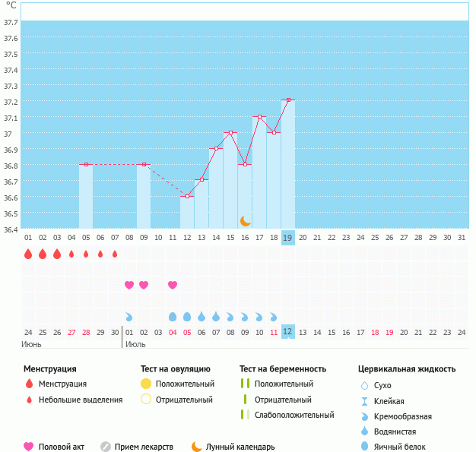Click the 'Слабоположительный' legend label

click(x=294, y=415)
